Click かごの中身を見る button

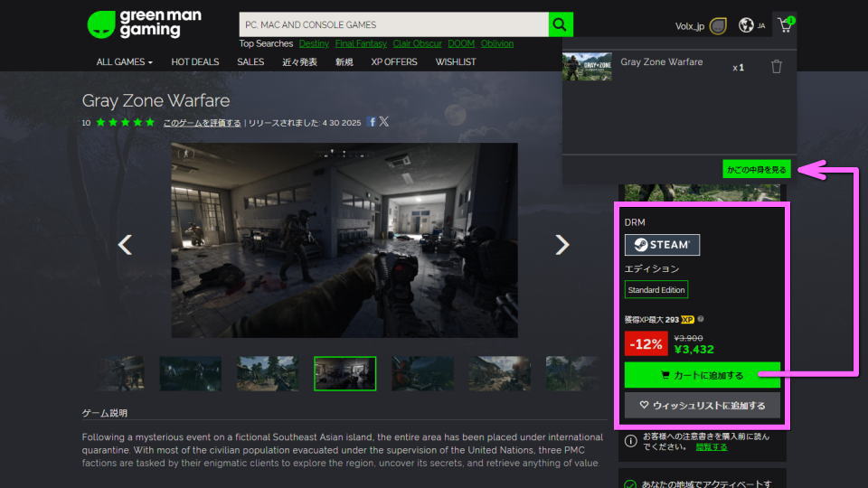pyautogui.click(x=756, y=169)
